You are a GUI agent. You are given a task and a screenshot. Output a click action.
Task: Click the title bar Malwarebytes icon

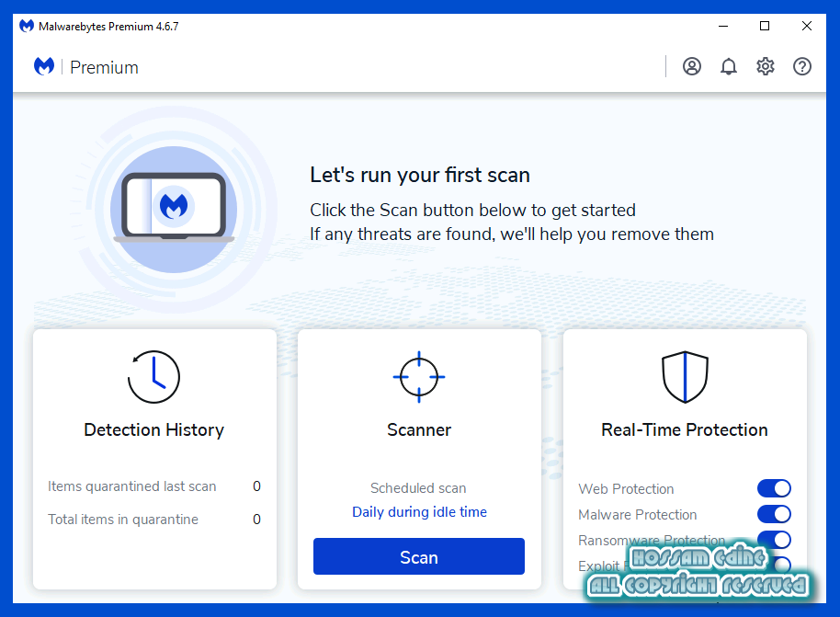(x=27, y=26)
